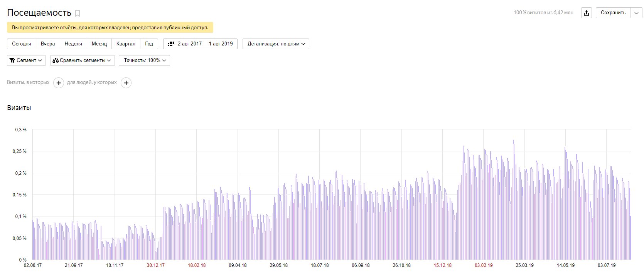The width and height of the screenshot is (644, 280).
Task: Click the funnel icon on Сегмент
Action: 12,60
